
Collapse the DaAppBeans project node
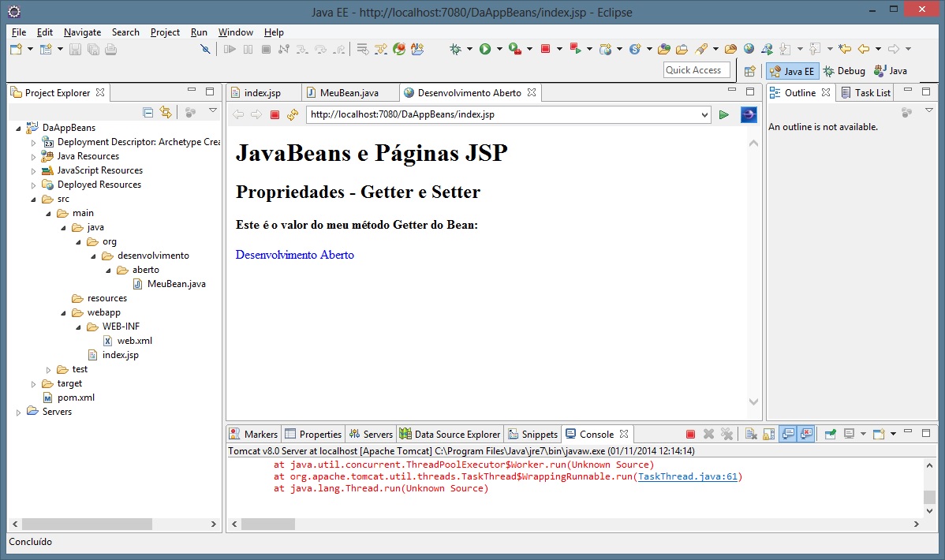click(x=19, y=128)
